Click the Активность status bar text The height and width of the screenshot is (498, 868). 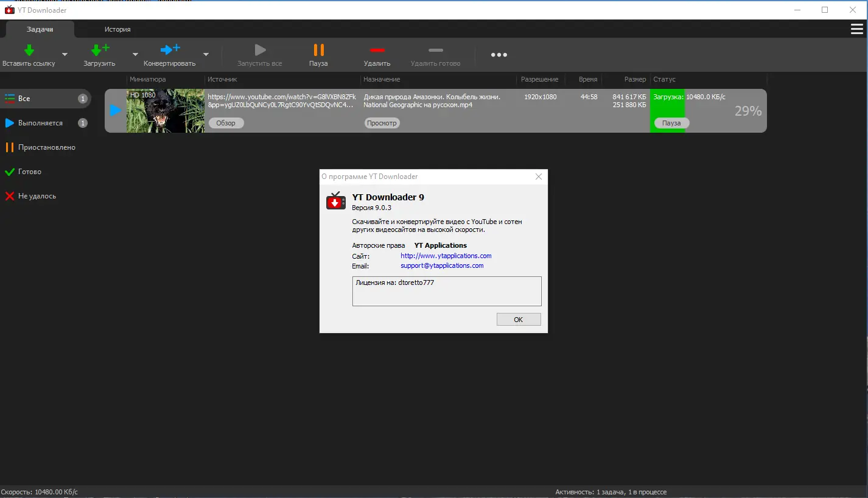[x=611, y=492]
